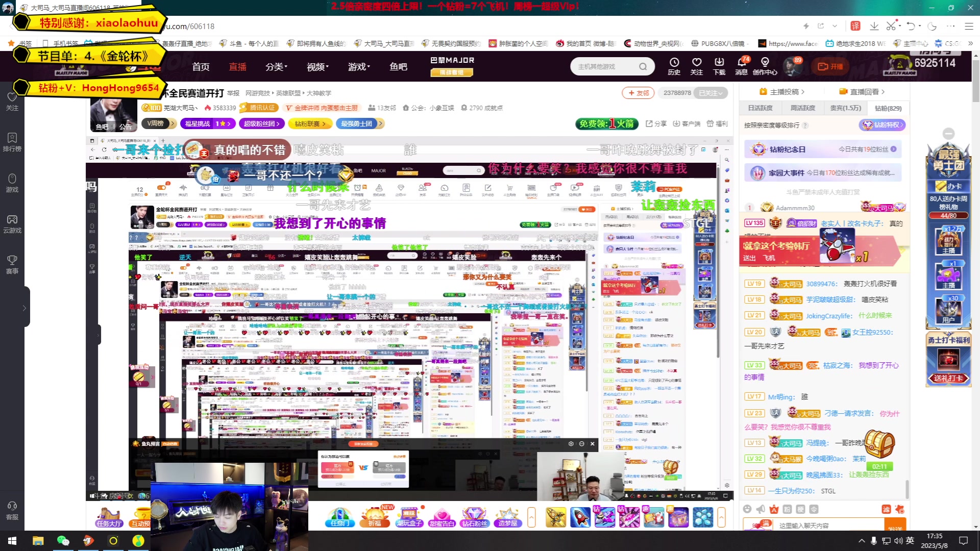
Task: Expand gift list arrow at right end
Action: click(x=721, y=517)
